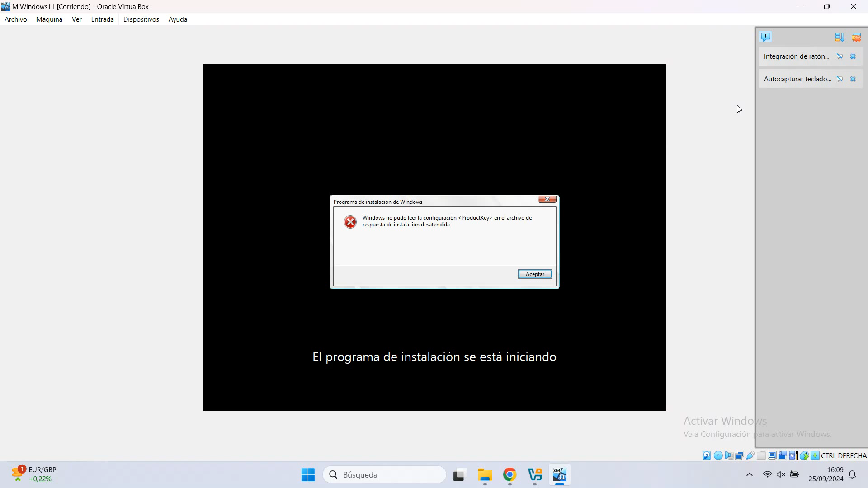Dismiss all notifications with delete icon
This screenshot has height=488, width=868.
pos(857,37)
